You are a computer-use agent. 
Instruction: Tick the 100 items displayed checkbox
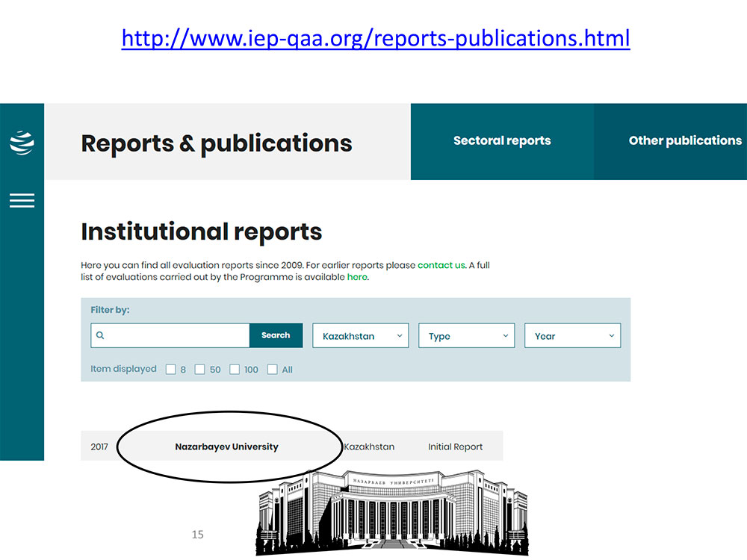click(x=235, y=370)
